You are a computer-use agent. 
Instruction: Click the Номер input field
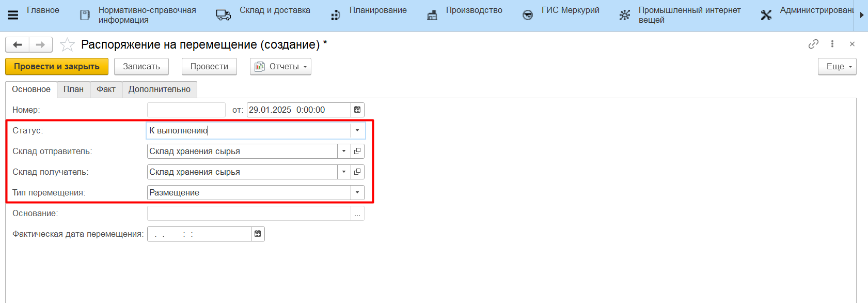pos(186,110)
